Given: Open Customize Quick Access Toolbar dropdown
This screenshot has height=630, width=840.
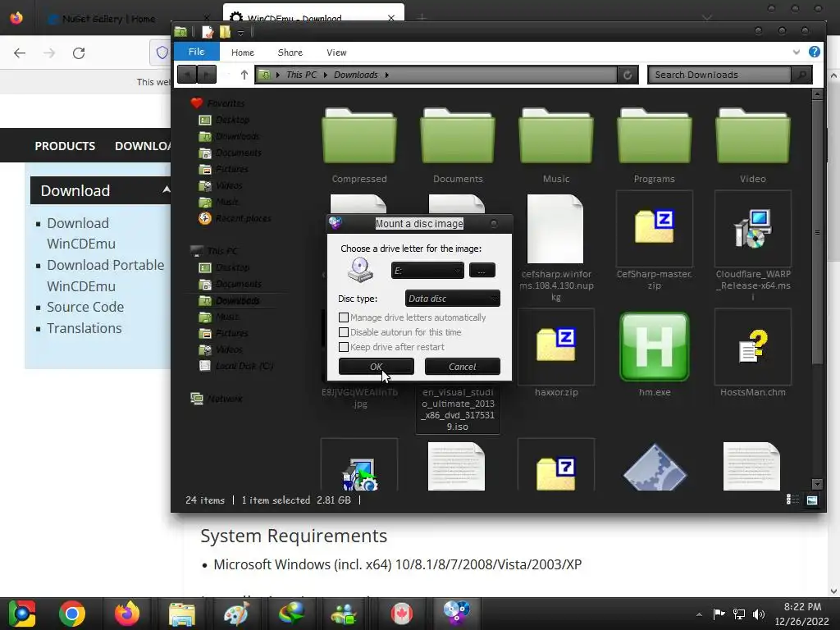Looking at the screenshot, I should [x=240, y=33].
